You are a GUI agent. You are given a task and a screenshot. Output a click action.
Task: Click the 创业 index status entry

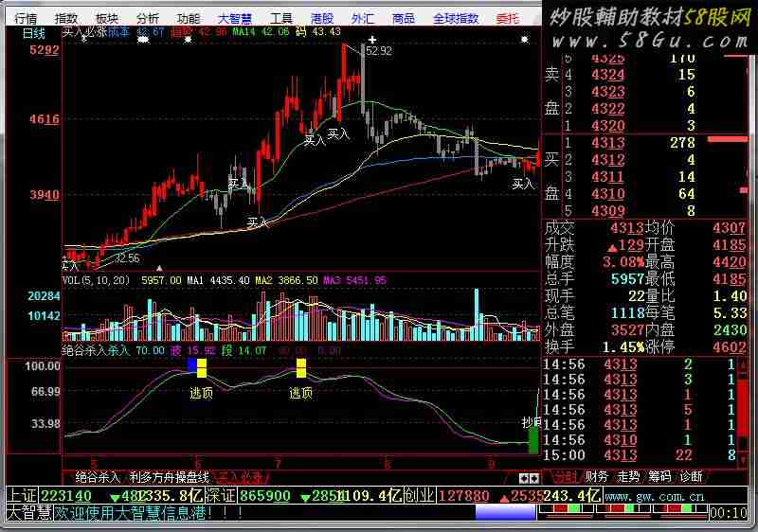pyautogui.click(x=502, y=496)
